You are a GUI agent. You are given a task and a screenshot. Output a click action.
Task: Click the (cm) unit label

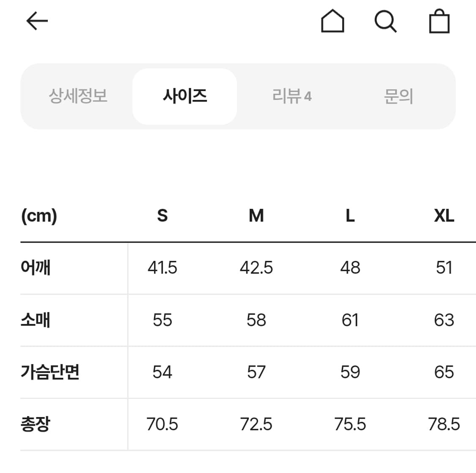click(x=39, y=216)
